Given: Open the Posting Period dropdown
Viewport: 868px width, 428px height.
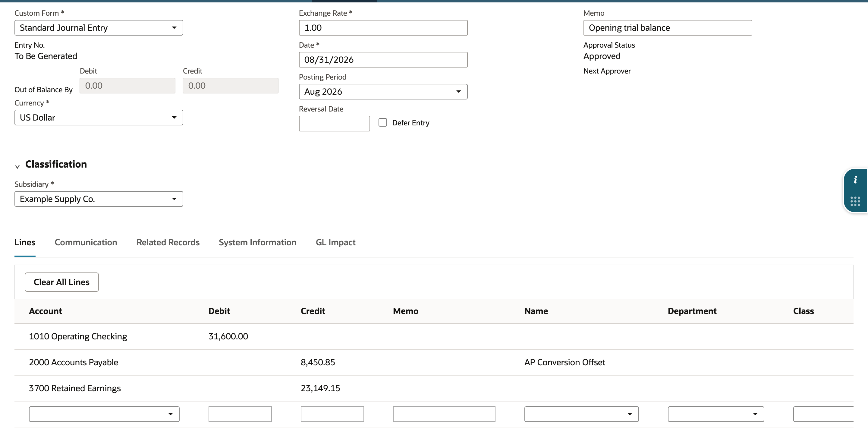Looking at the screenshot, I should point(383,92).
